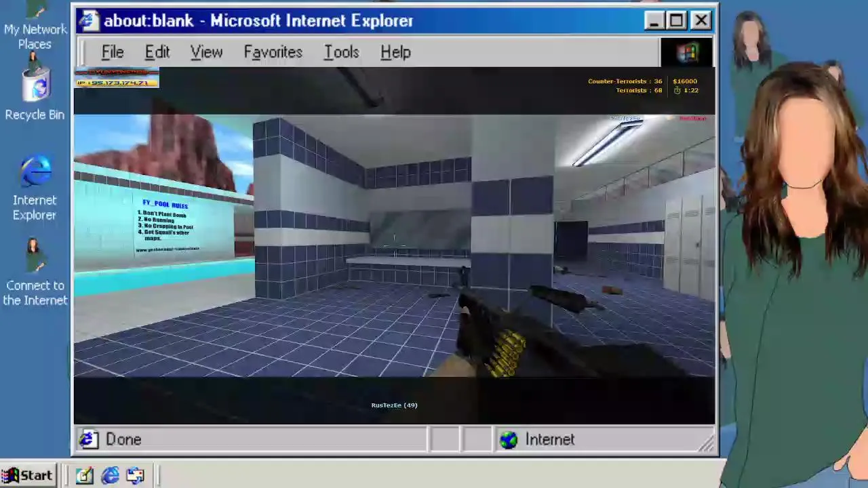Click Show Desktop quick launch icon

[x=84, y=476]
